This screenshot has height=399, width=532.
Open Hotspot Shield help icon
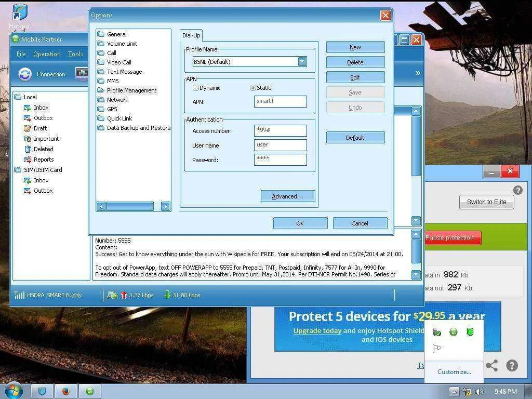(518, 190)
